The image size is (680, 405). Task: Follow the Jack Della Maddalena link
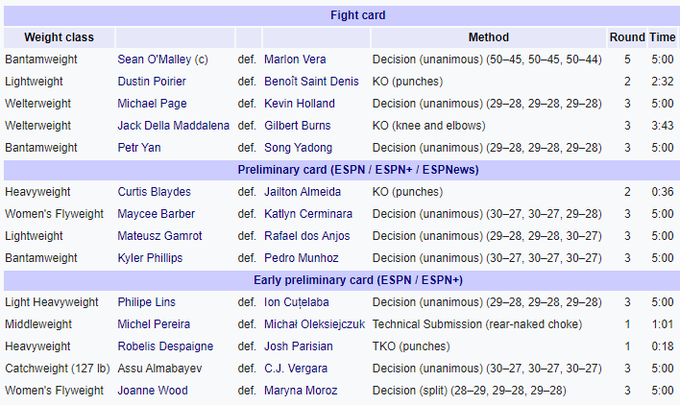173,125
